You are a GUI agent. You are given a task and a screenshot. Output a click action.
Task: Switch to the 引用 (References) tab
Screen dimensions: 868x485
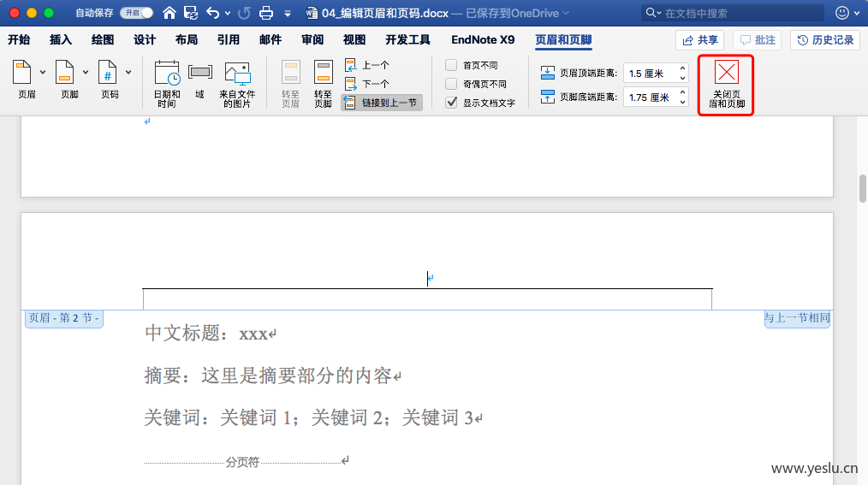(229, 40)
